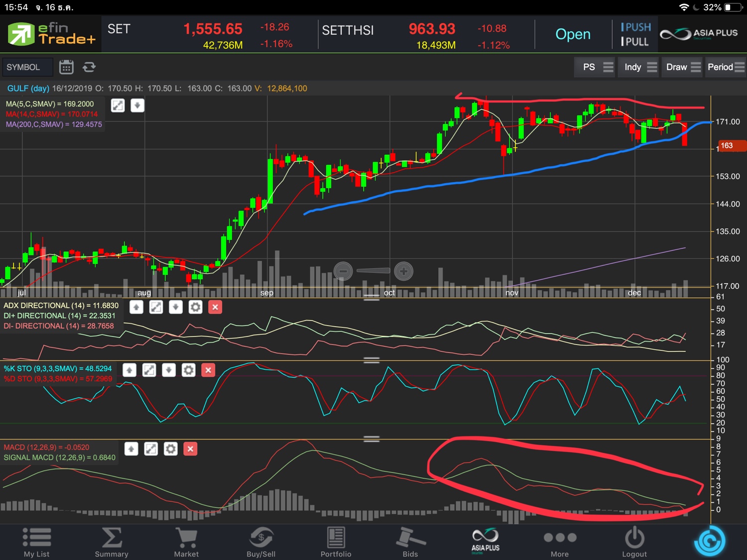Click divider handle above Stochastic panel
The height and width of the screenshot is (560, 747).
pos(372,360)
